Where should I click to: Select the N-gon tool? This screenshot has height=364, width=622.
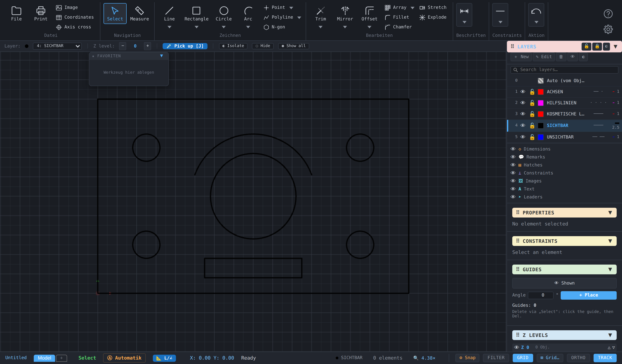point(275,27)
